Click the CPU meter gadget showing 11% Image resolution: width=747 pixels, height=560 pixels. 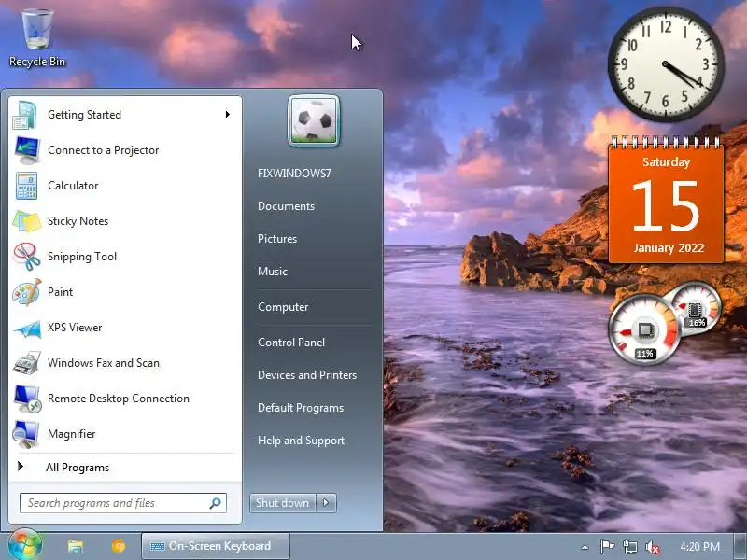(644, 330)
